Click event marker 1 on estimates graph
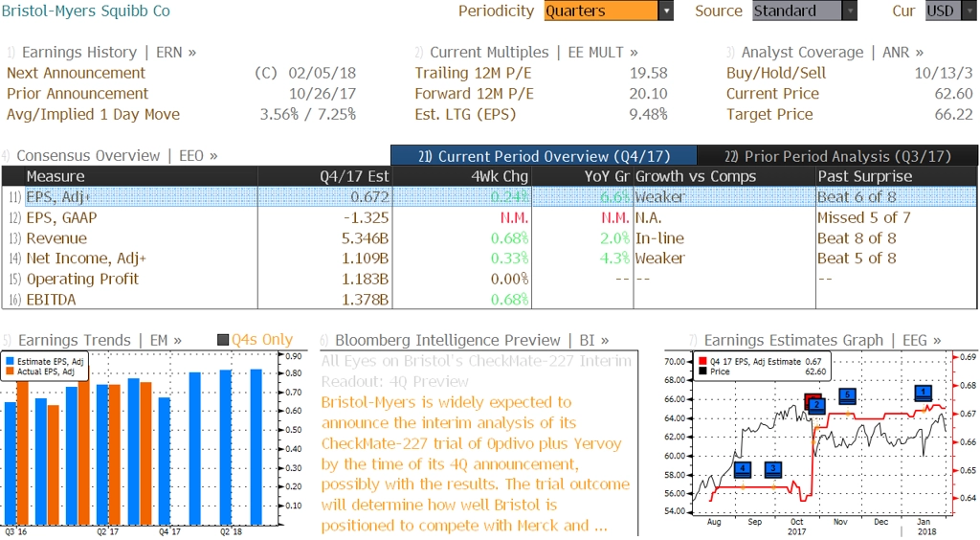980x540 pixels. [924, 394]
